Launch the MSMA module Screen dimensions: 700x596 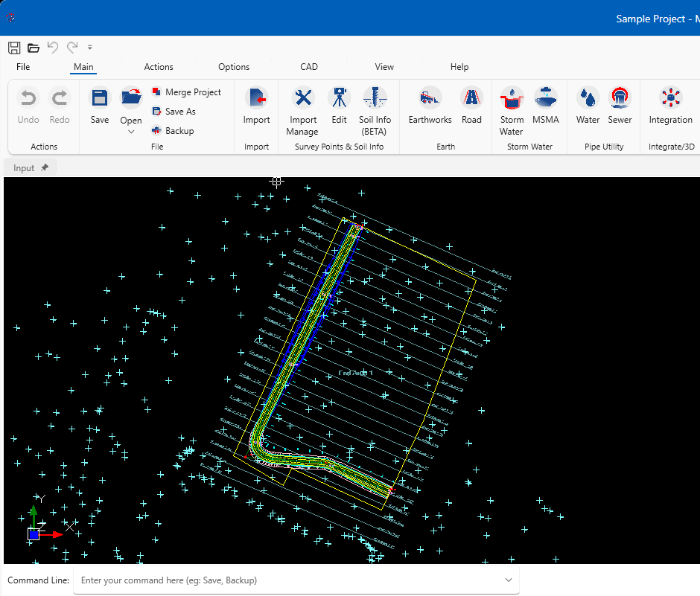click(x=546, y=105)
